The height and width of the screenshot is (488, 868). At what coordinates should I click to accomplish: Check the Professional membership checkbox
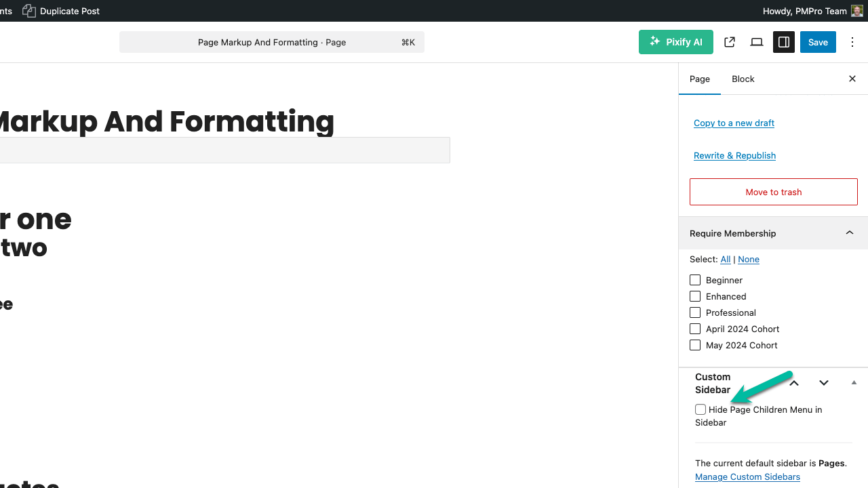click(695, 312)
